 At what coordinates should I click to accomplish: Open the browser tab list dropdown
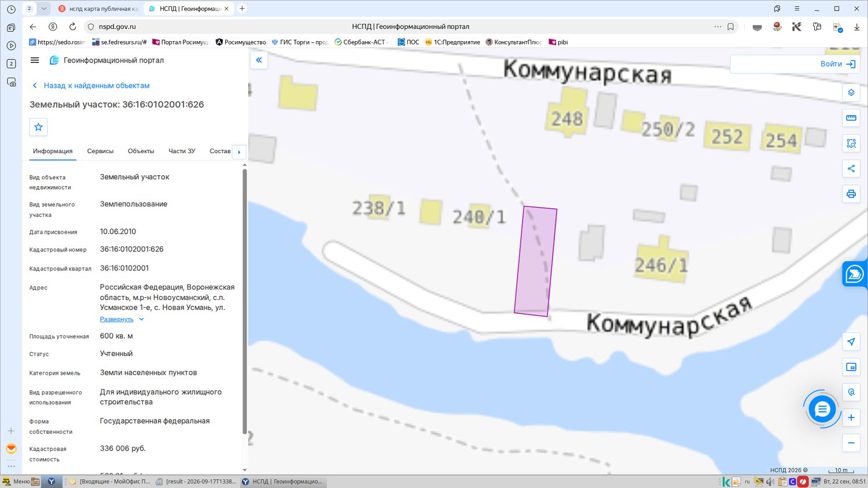[x=43, y=9]
